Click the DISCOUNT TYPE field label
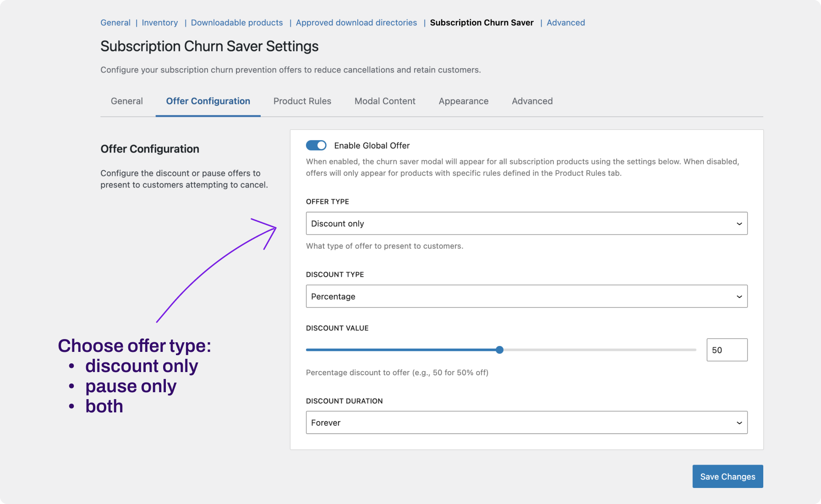This screenshot has height=504, width=821. click(x=335, y=274)
